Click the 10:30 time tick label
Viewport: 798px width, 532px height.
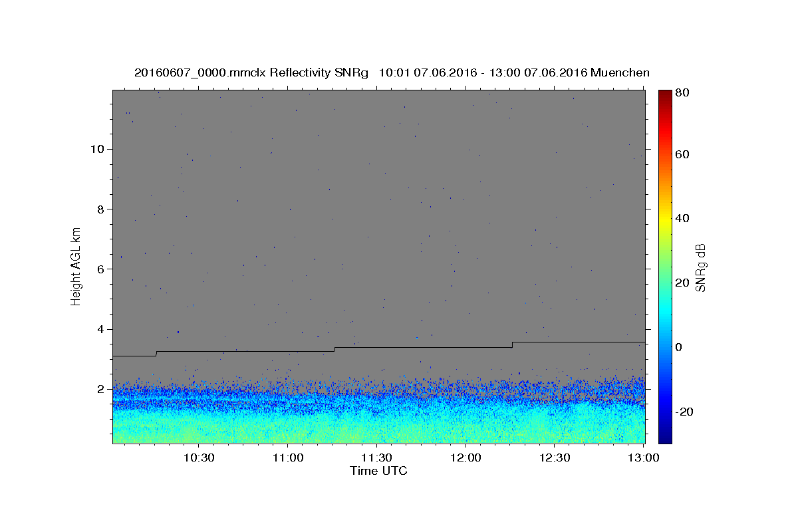click(x=199, y=458)
